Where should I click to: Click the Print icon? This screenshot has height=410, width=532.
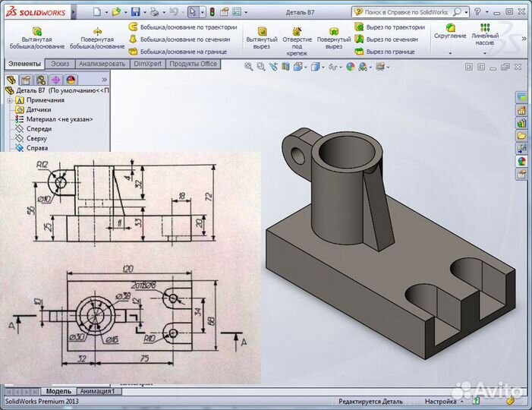[x=154, y=12]
